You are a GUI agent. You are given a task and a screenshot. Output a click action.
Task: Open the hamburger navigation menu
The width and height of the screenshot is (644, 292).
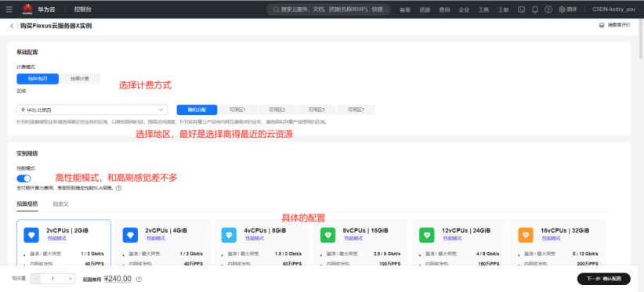point(9,9)
